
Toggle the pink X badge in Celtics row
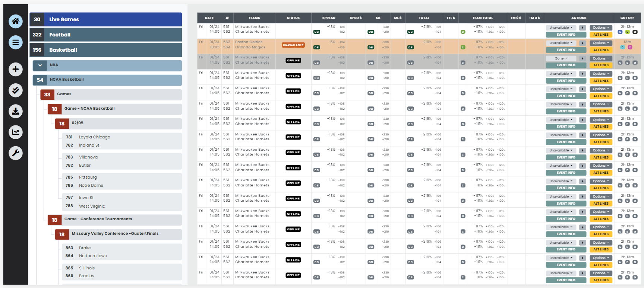[x=630, y=47]
